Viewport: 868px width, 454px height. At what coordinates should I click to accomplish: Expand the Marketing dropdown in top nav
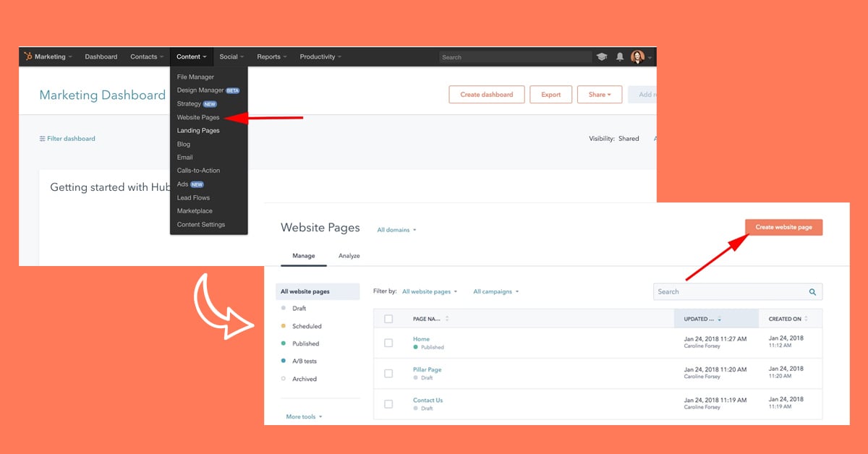(54, 57)
